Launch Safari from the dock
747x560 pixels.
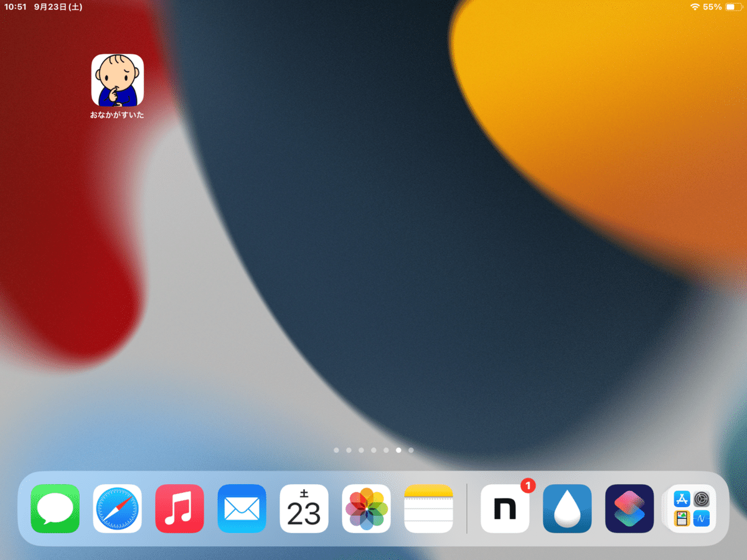pos(118,508)
